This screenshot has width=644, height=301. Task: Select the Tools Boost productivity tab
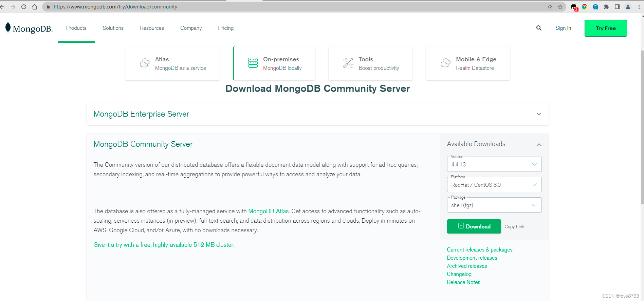370,63
